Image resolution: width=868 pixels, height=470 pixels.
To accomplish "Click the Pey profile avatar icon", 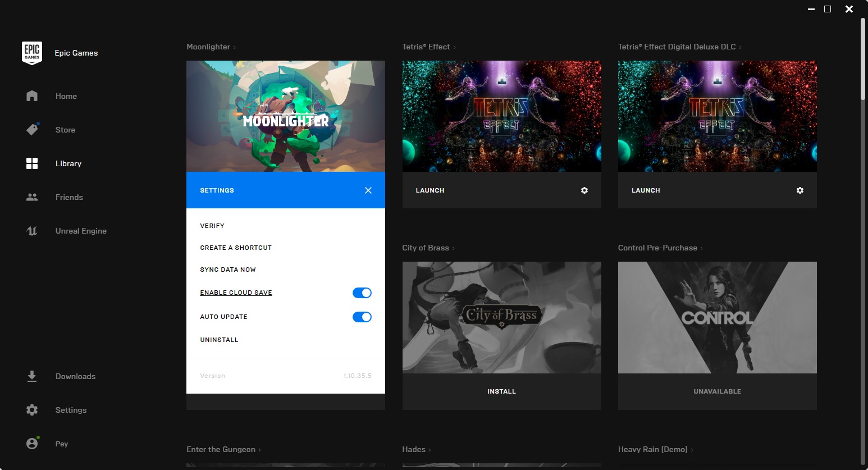I will tap(32, 444).
